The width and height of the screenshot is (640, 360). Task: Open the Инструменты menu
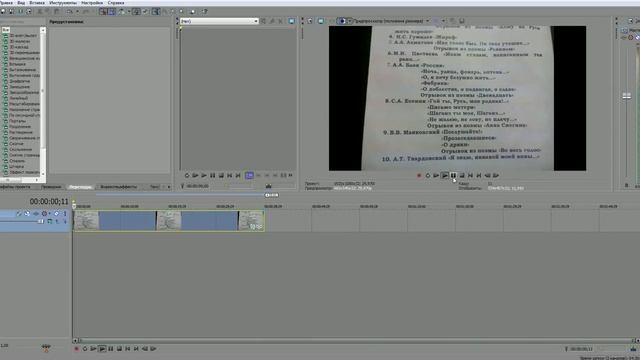[x=63, y=3]
